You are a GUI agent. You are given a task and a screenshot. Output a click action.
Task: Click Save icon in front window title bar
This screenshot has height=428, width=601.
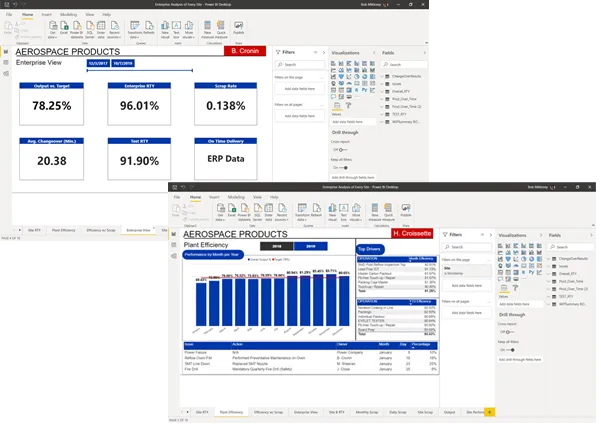[174, 187]
